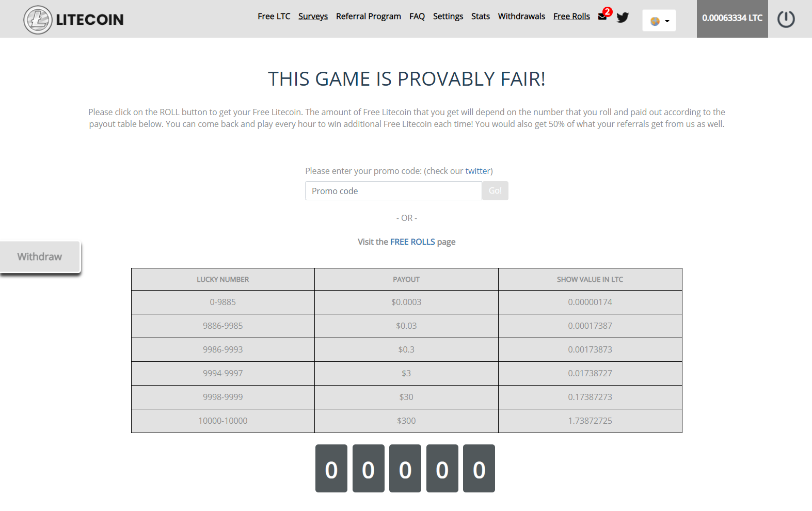
Task: Click the $0.3 payout cell
Action: pos(406,349)
